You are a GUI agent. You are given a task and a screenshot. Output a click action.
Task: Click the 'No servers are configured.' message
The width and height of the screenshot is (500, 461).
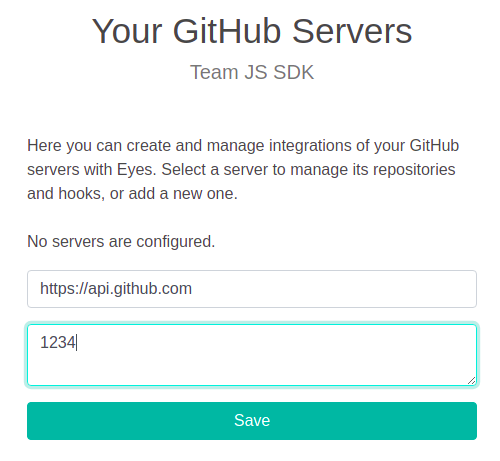point(121,241)
